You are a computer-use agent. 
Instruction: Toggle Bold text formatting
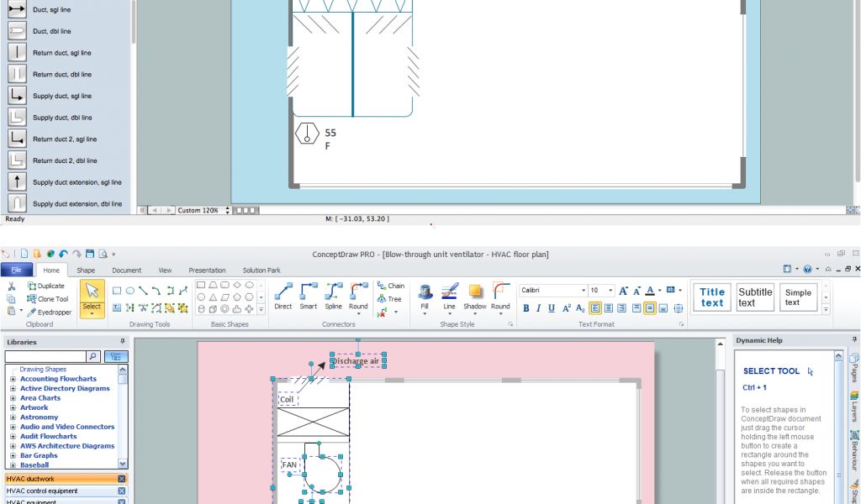click(x=526, y=308)
